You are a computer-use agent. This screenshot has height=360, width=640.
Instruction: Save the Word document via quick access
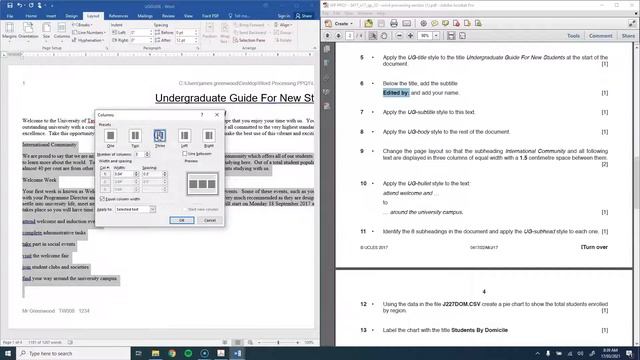[x=10, y=6]
